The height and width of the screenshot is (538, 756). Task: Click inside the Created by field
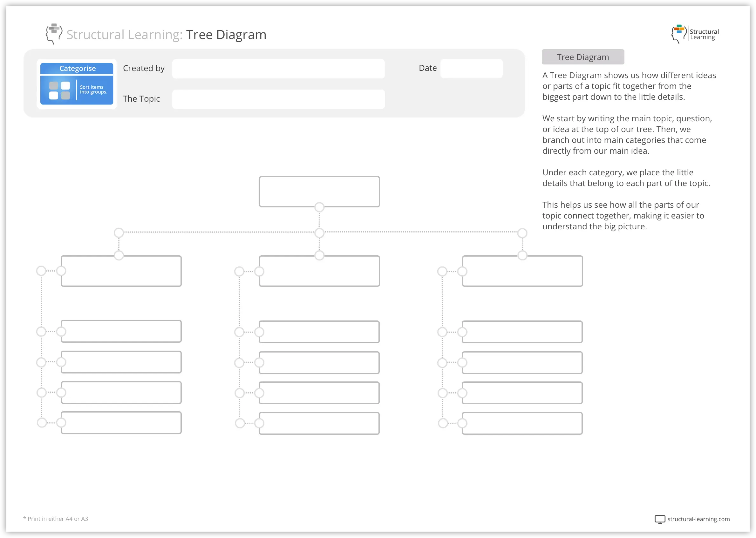pos(278,69)
